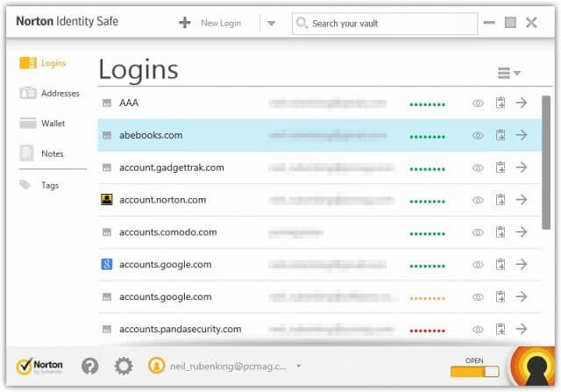561x392 pixels.
Task: Click the keyhole vault icon
Action: click(533, 367)
